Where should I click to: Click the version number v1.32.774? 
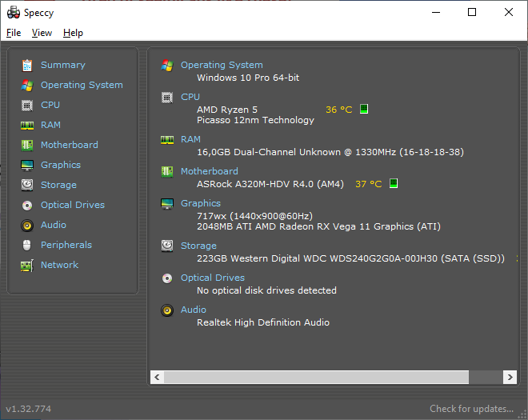click(29, 409)
